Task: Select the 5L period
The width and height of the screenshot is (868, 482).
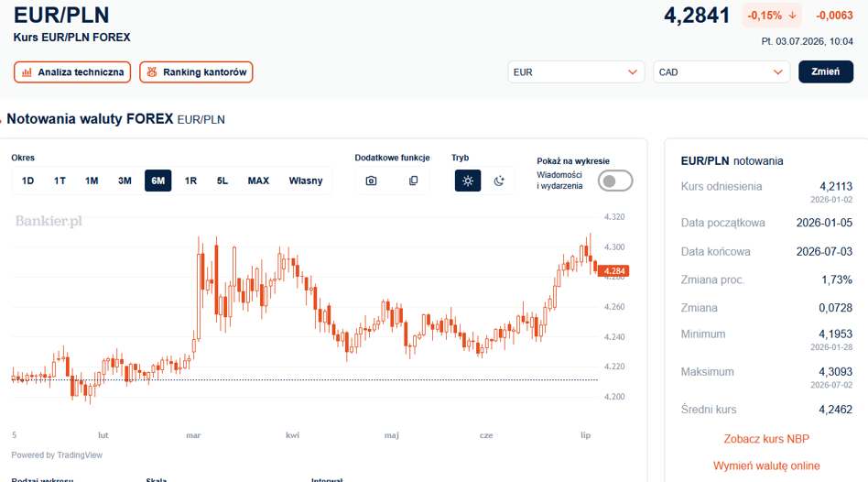Action: tap(222, 181)
